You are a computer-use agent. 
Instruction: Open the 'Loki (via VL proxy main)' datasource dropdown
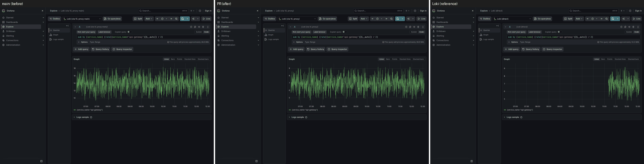click(x=82, y=19)
